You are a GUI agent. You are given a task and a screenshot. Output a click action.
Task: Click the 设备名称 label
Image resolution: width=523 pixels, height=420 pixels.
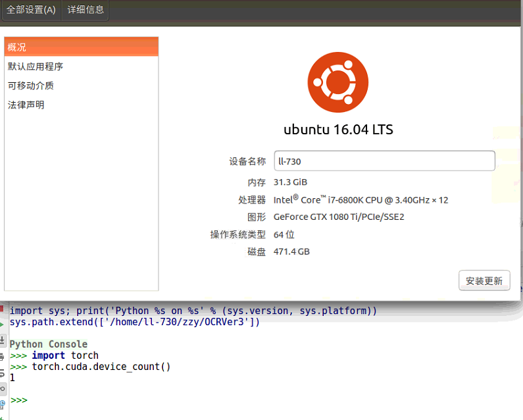pyautogui.click(x=247, y=161)
